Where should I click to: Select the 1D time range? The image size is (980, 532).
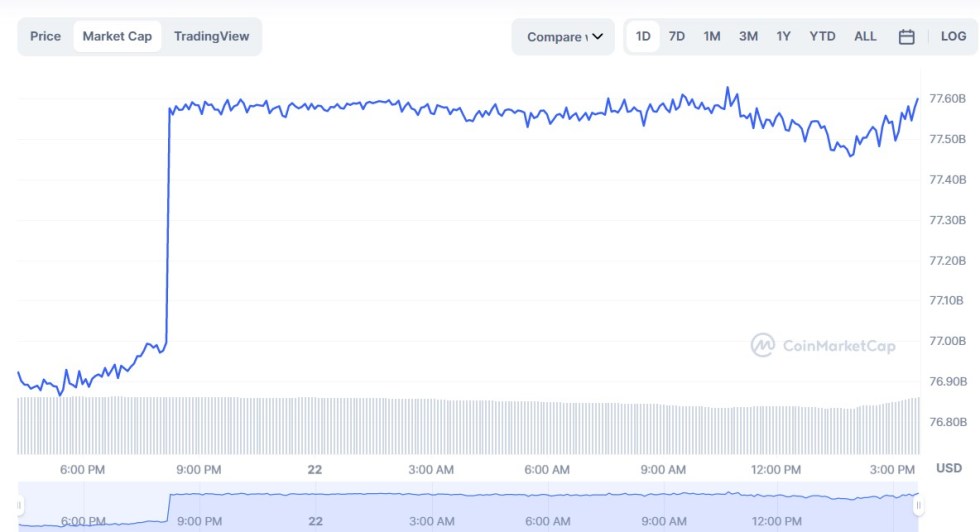tap(643, 37)
